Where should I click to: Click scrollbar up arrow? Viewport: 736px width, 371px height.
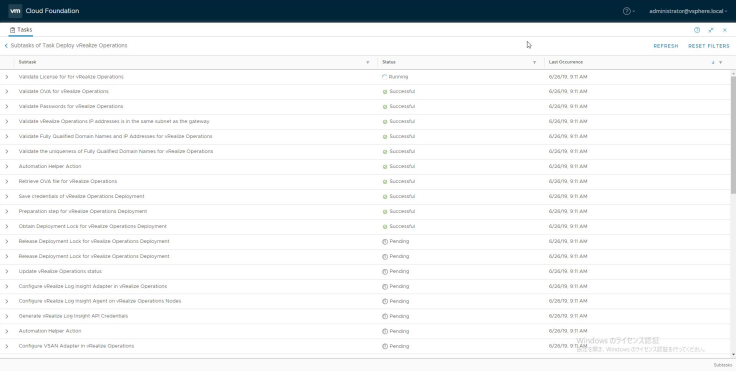coord(733,73)
